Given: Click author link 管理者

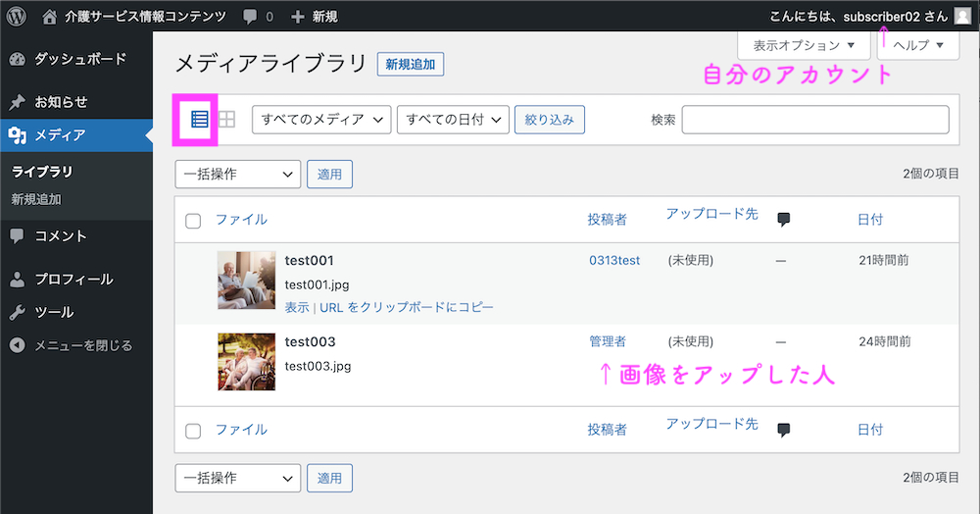Looking at the screenshot, I should pyautogui.click(x=608, y=341).
